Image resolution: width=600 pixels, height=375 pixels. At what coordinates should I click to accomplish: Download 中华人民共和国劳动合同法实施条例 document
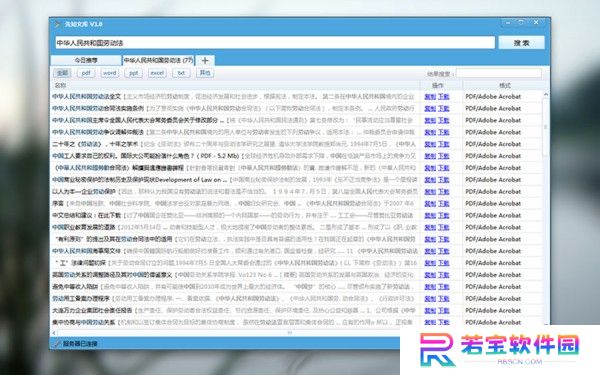[444, 109]
